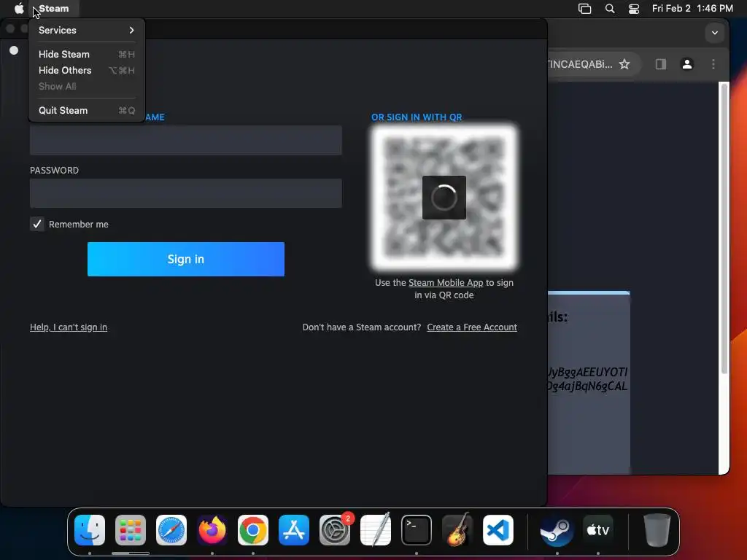Click the Chrome page vertical scrollbar

[724, 228]
